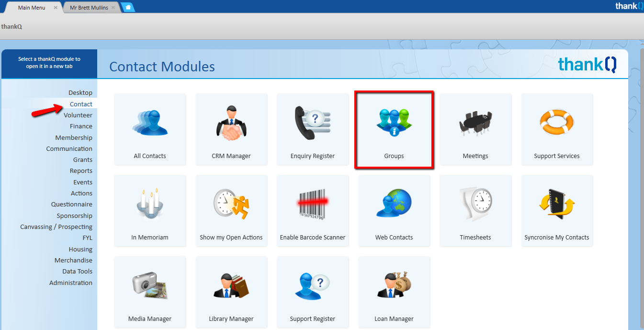This screenshot has width=644, height=330.
Task: Open the In Memoriam module
Action: coord(150,210)
